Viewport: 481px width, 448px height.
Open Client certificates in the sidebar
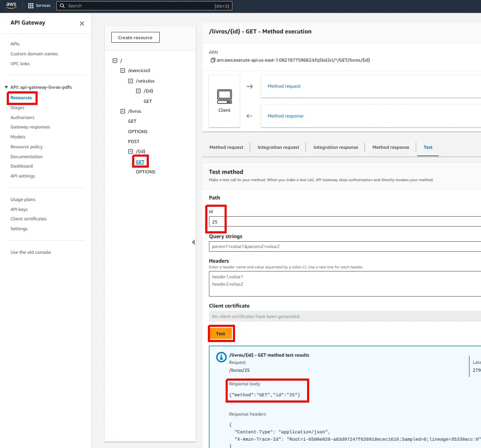[x=29, y=219]
